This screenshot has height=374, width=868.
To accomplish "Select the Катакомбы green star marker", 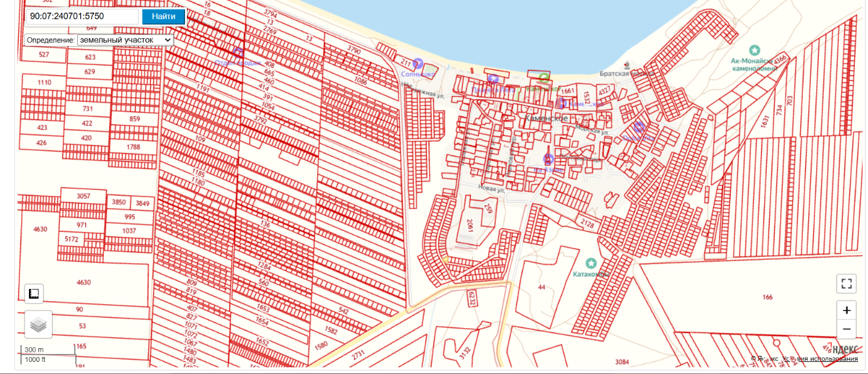I will pos(591,263).
